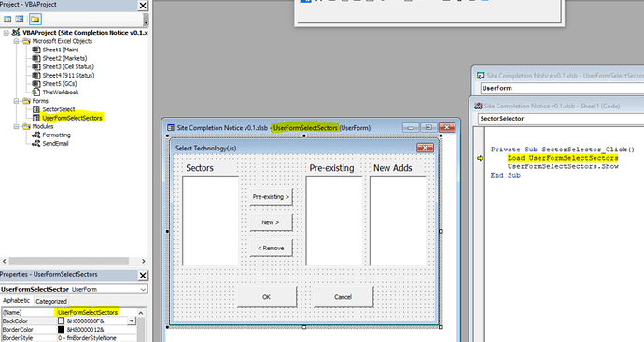Close the Properties pane
The width and height of the screenshot is (644, 342).
click(143, 275)
